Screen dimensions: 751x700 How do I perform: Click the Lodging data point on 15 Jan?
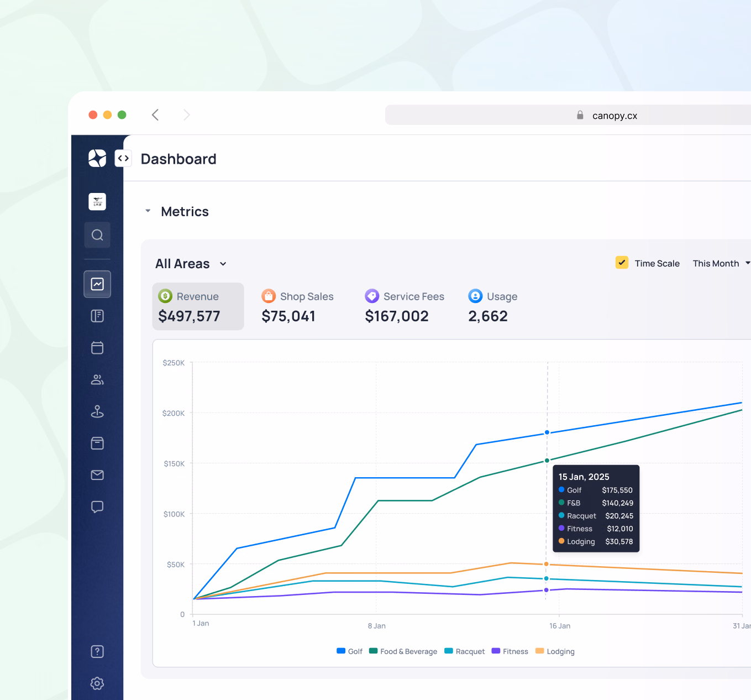point(547,564)
